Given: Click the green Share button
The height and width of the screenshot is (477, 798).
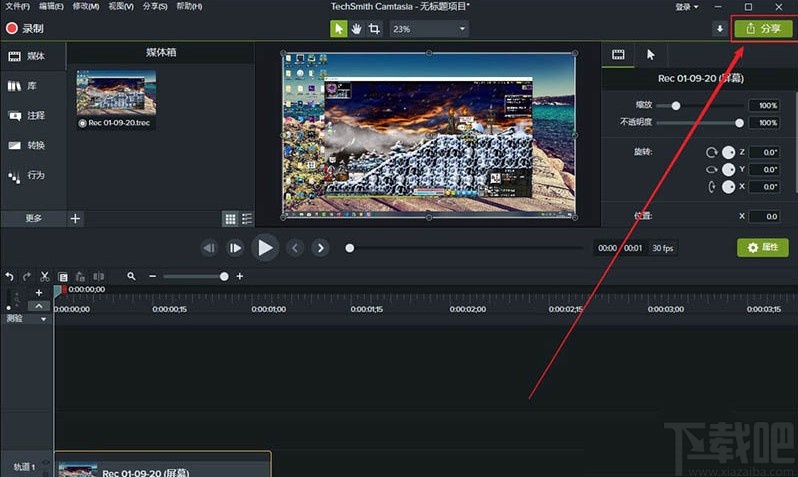Looking at the screenshot, I should tap(763, 29).
